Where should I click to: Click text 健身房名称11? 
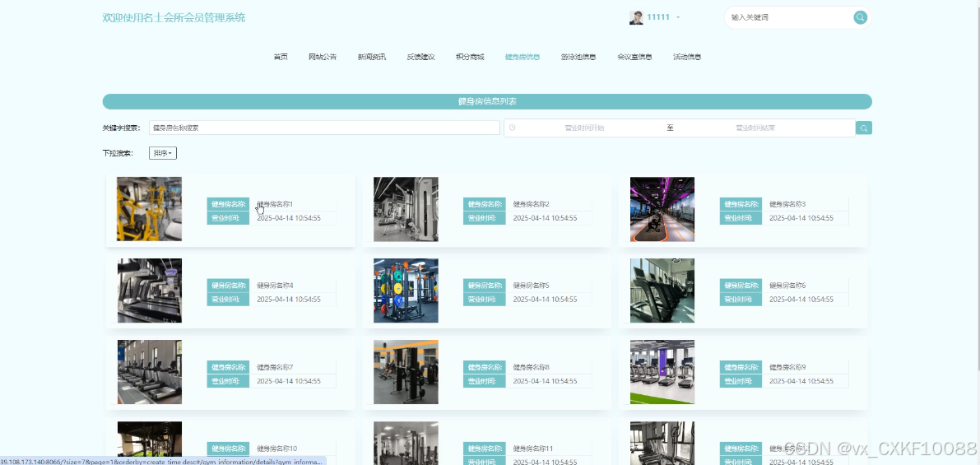[533, 449]
